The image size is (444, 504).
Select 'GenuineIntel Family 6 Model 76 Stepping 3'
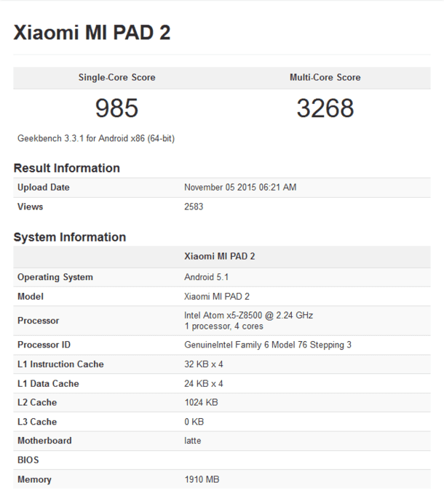click(x=268, y=345)
